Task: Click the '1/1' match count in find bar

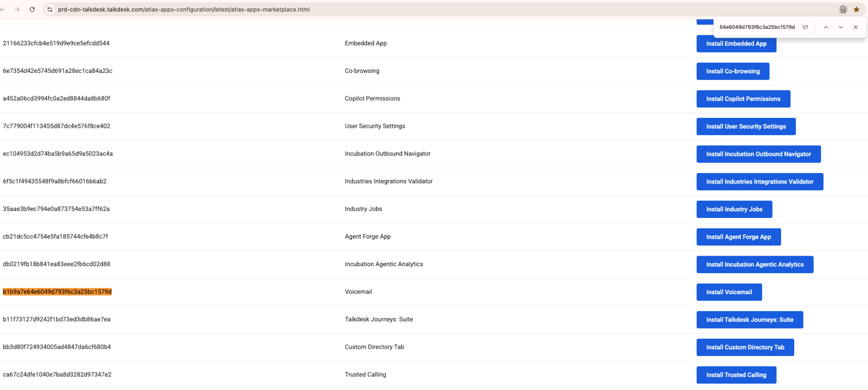Action: (x=805, y=27)
